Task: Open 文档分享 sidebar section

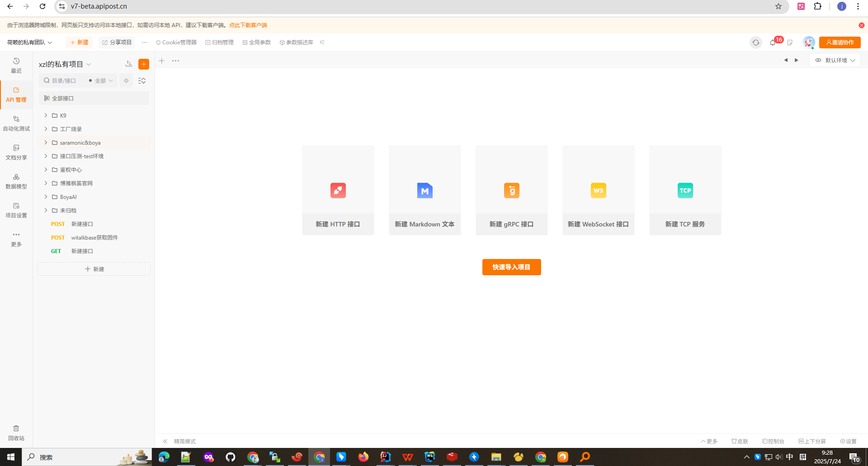Action: click(x=16, y=152)
